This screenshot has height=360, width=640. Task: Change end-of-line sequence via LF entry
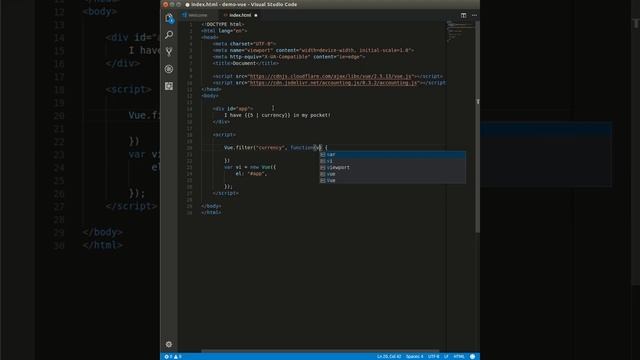click(x=446, y=357)
